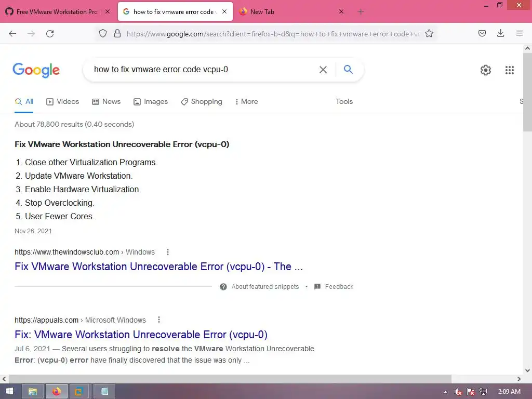Click Firefox icon in taskbar
Viewport: 532px width, 399px height.
point(56,392)
